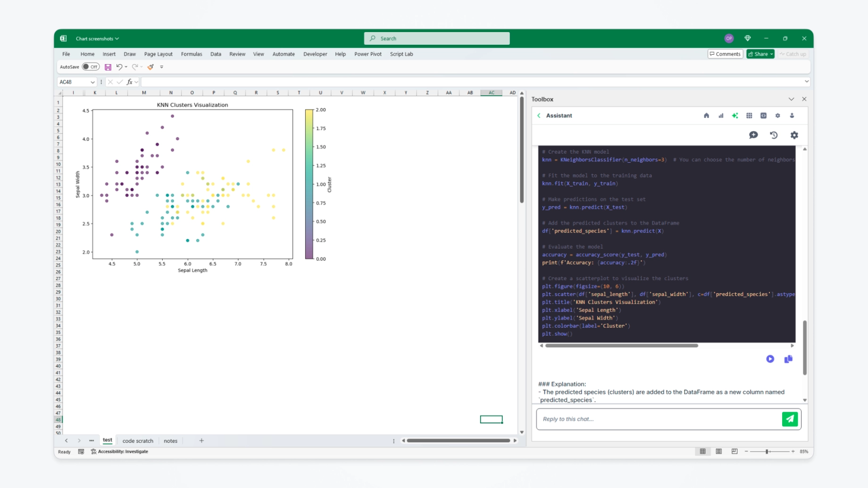
Task: Open the Power Pivot ribbon tab
Action: point(368,54)
